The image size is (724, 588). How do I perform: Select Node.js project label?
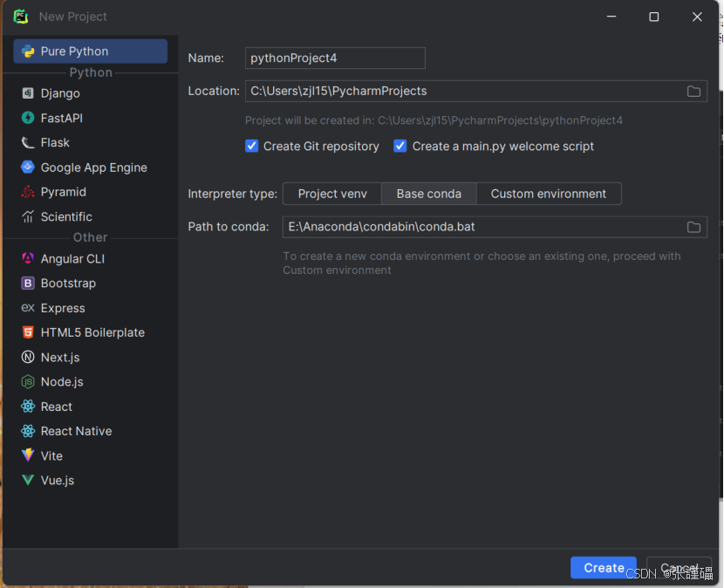point(62,382)
